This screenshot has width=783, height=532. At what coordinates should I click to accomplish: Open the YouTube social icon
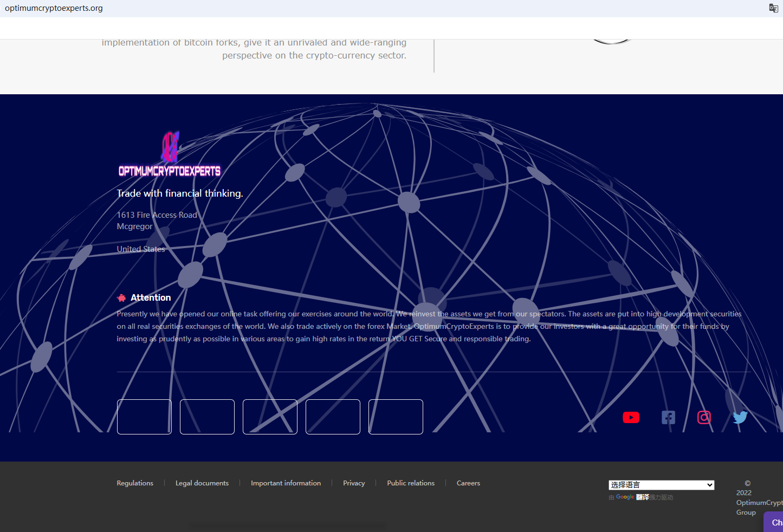click(631, 417)
